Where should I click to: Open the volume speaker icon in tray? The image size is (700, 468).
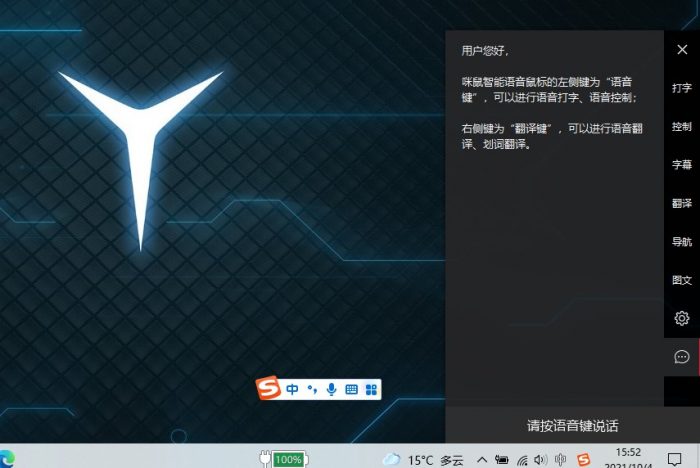click(x=541, y=459)
